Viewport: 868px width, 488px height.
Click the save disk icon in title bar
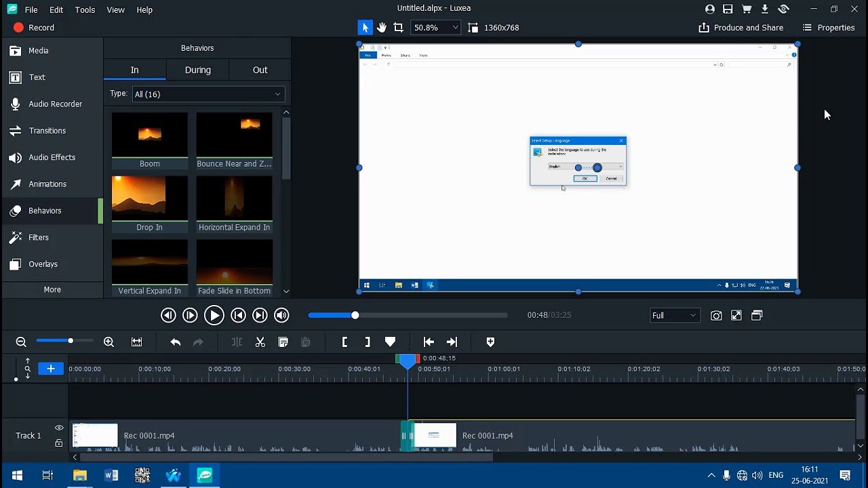point(728,9)
